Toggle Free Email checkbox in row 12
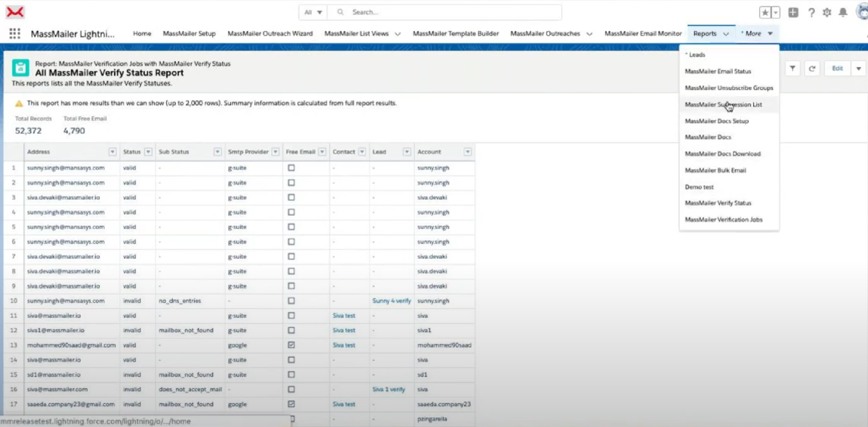Screen dimensions: 868x427 pyautogui.click(x=291, y=330)
